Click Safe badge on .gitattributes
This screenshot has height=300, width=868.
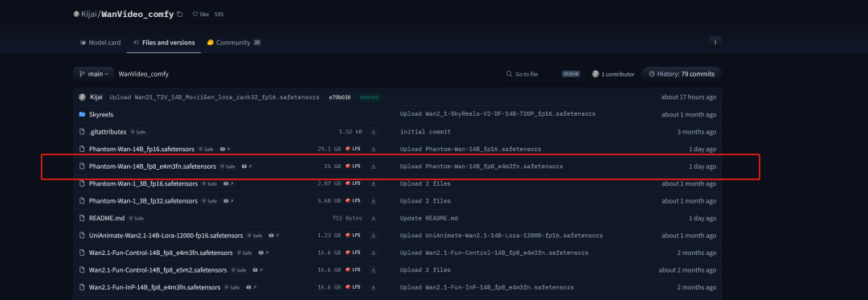(x=139, y=132)
